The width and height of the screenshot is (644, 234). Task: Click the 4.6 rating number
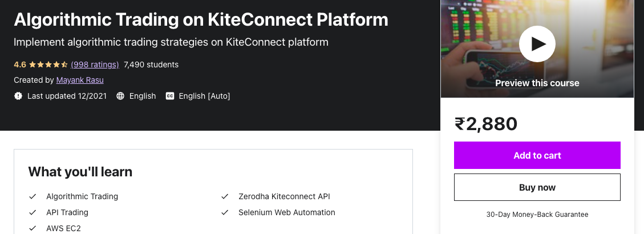pos(20,64)
